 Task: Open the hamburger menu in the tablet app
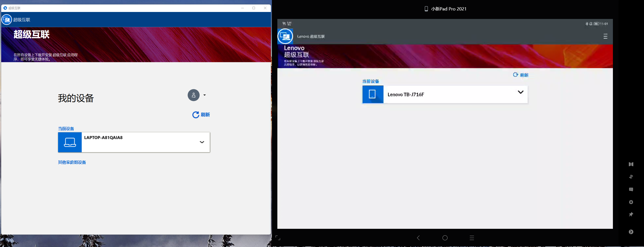tap(605, 36)
